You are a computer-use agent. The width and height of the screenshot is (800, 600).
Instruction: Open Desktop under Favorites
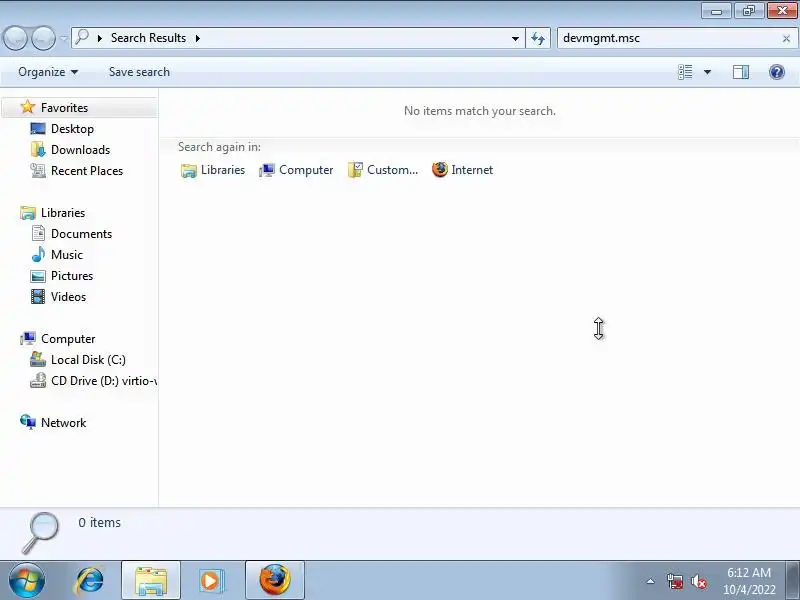72,129
